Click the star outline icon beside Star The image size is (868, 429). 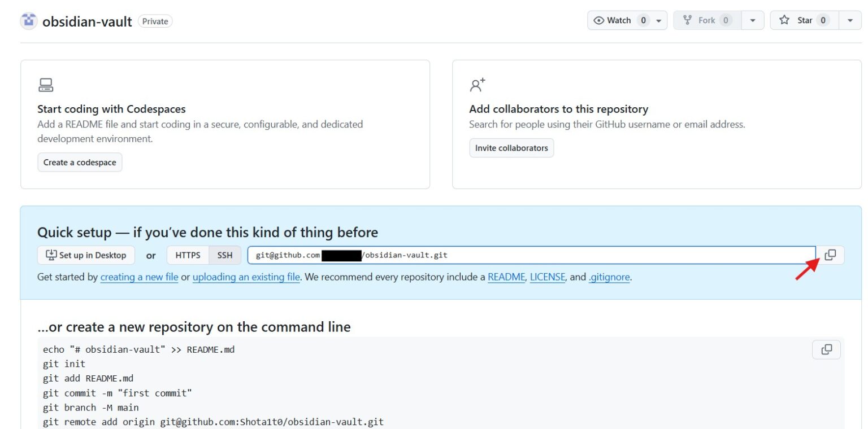click(785, 20)
